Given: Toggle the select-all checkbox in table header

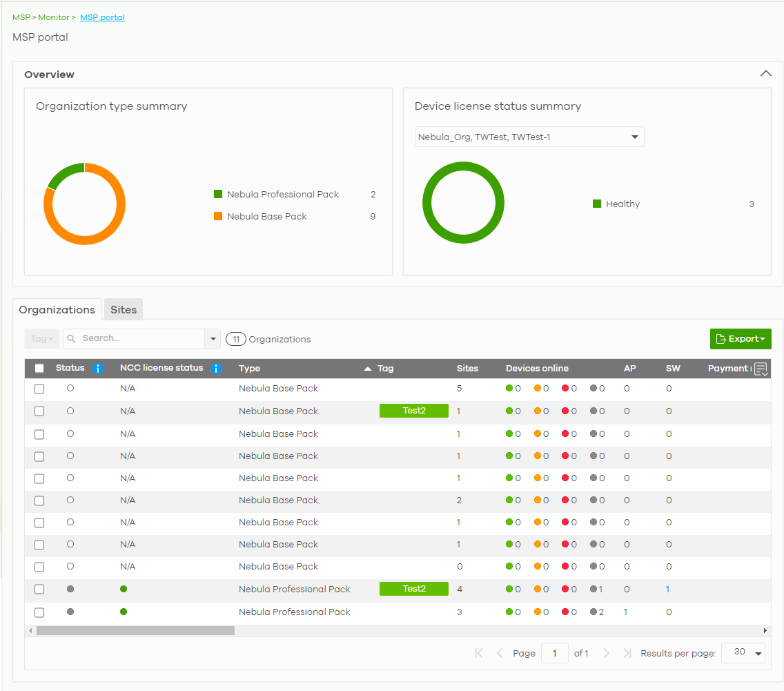Looking at the screenshot, I should pos(39,369).
